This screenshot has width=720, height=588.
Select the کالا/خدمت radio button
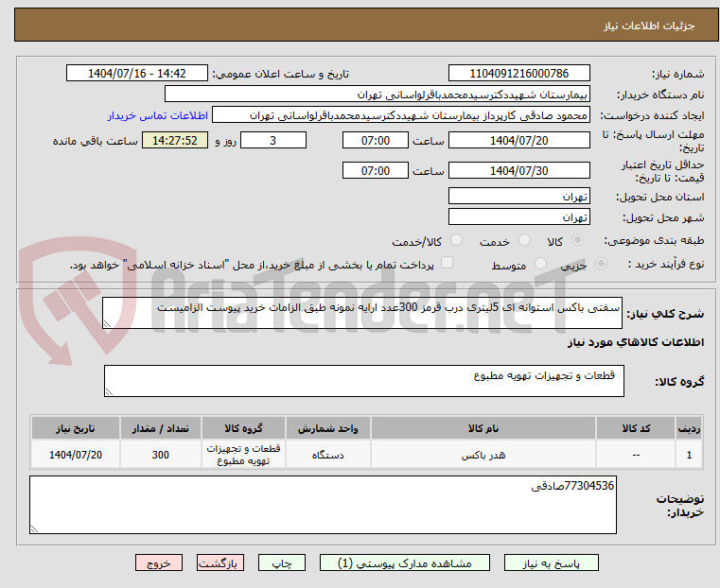pyautogui.click(x=456, y=240)
